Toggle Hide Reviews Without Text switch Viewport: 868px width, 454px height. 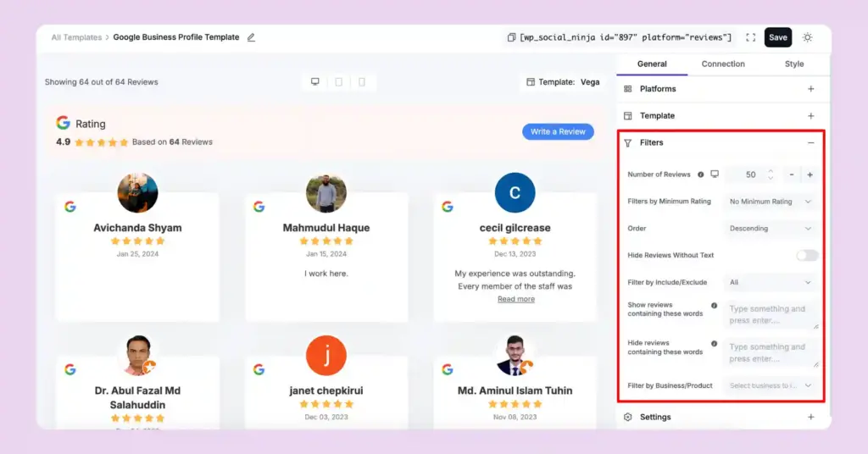807,255
